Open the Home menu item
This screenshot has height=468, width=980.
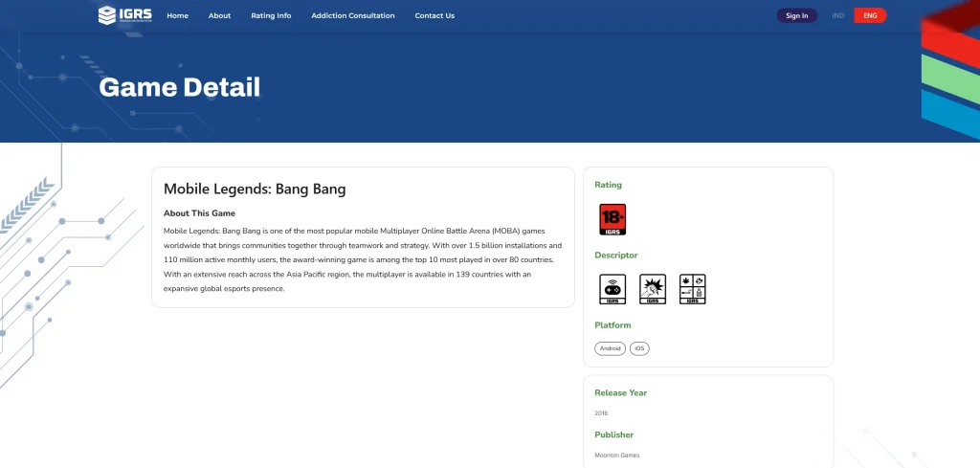tap(177, 15)
